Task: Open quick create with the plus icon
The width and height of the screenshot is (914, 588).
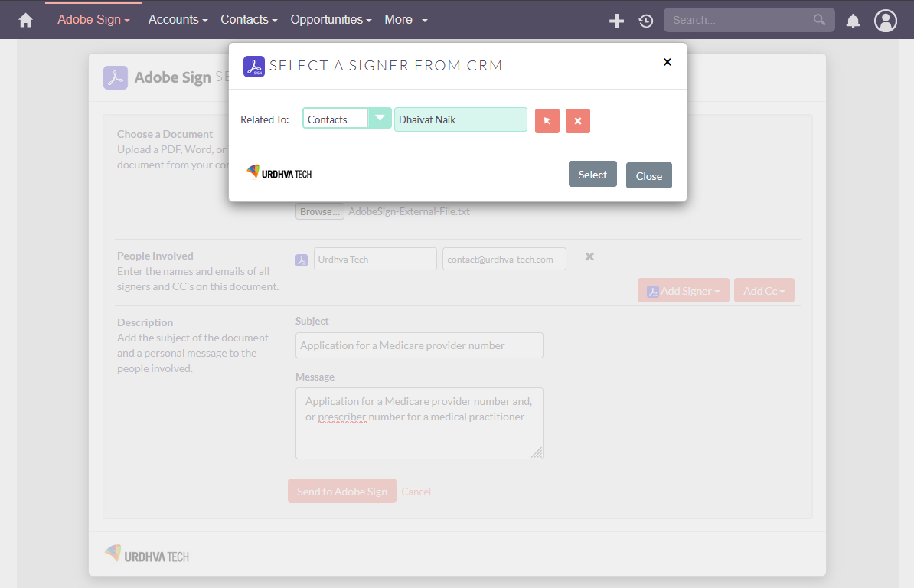Action: (x=616, y=21)
